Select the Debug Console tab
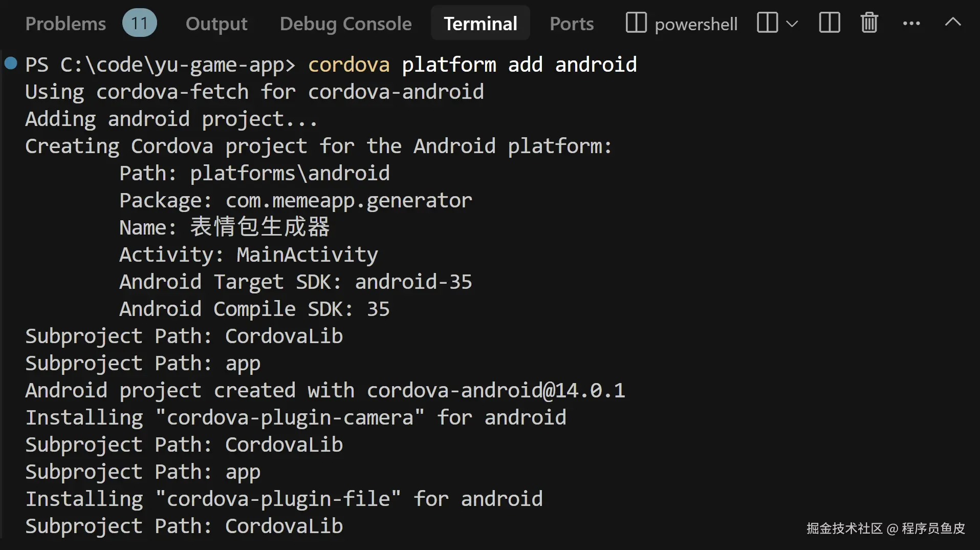This screenshot has width=980, height=550. click(x=345, y=24)
